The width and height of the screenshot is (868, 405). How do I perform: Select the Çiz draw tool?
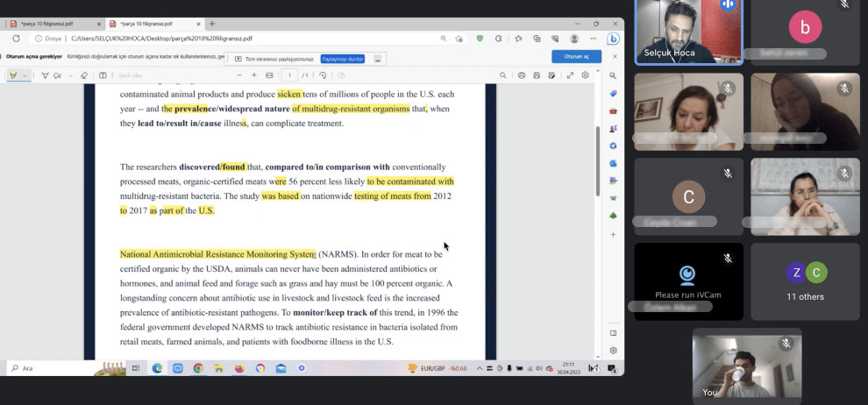tap(52, 75)
